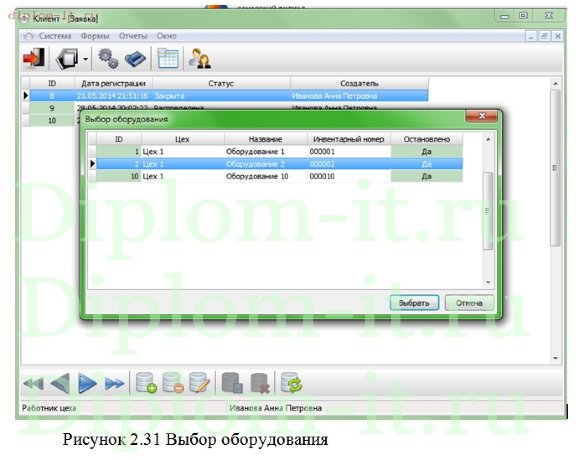Expand the dropdown arrow beside windows icon
This screenshot has width=584, height=460.
[x=85, y=59]
